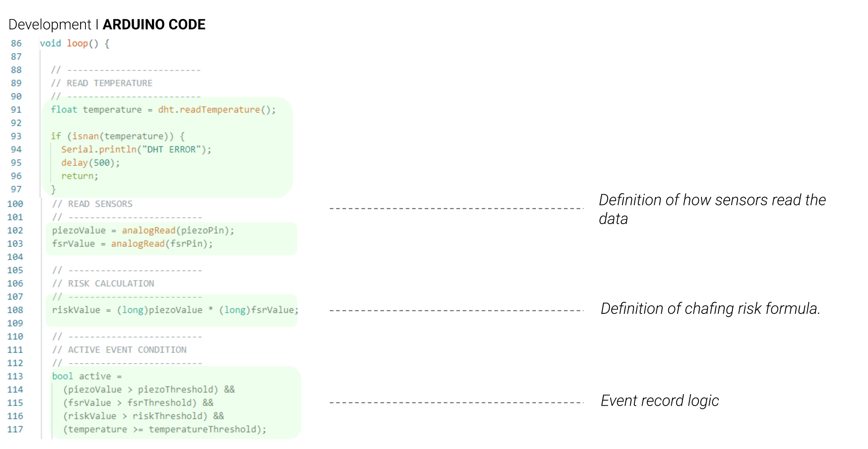868x449 pixels.
Task: Click the chafing risk formula annotation
Action: click(710, 309)
